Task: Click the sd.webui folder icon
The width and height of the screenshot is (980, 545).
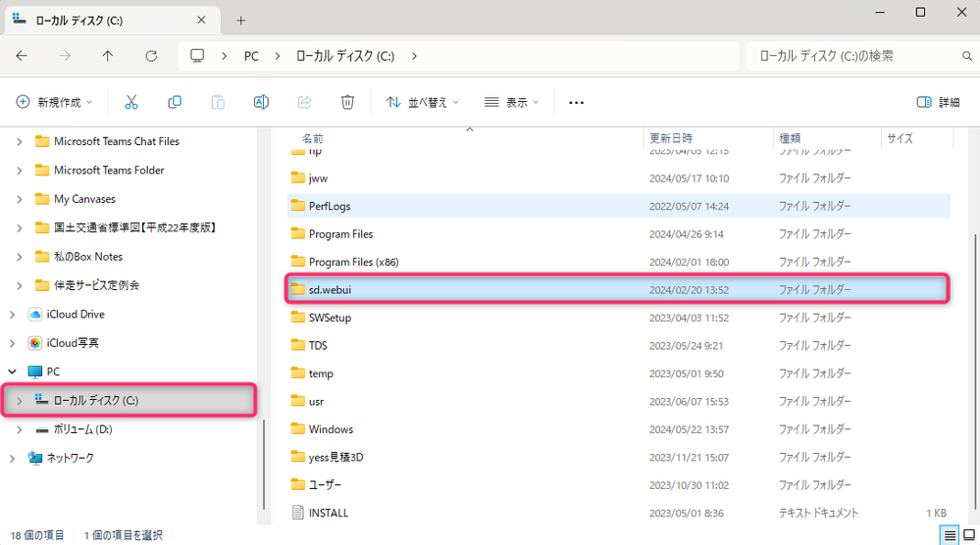Action: pos(298,289)
